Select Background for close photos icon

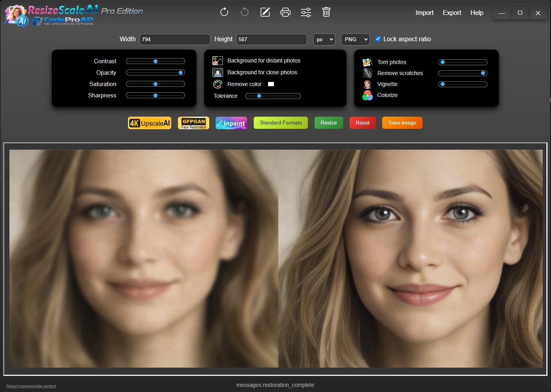pyautogui.click(x=218, y=72)
